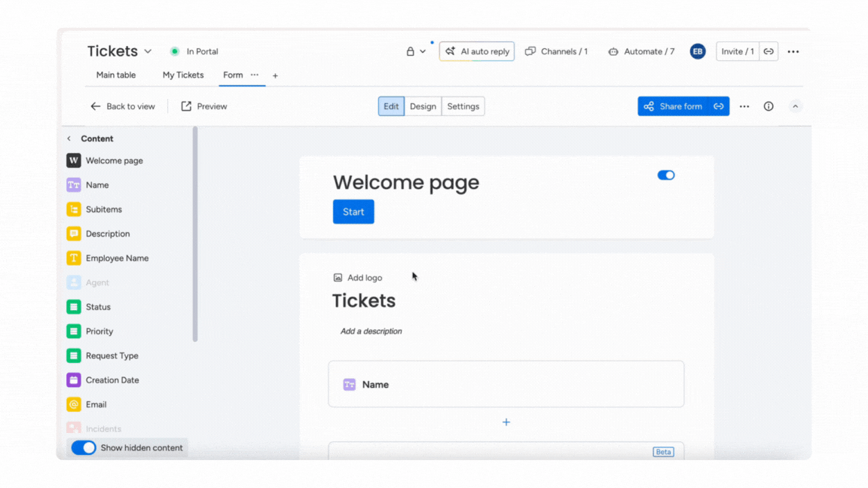Click the green In Portal status dot

(175, 51)
